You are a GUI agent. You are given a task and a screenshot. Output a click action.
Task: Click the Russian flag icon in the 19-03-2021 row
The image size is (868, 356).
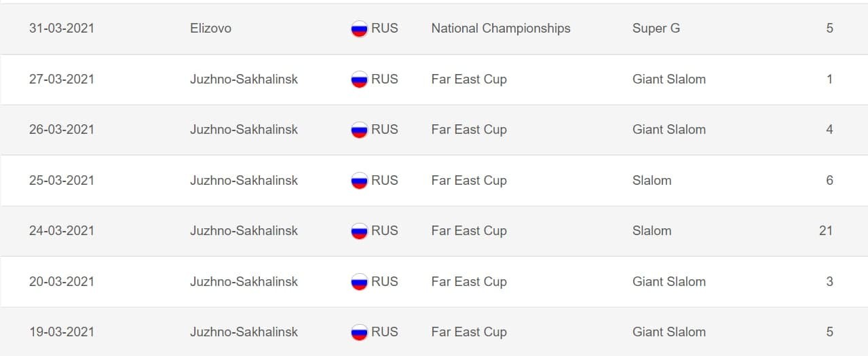359,332
